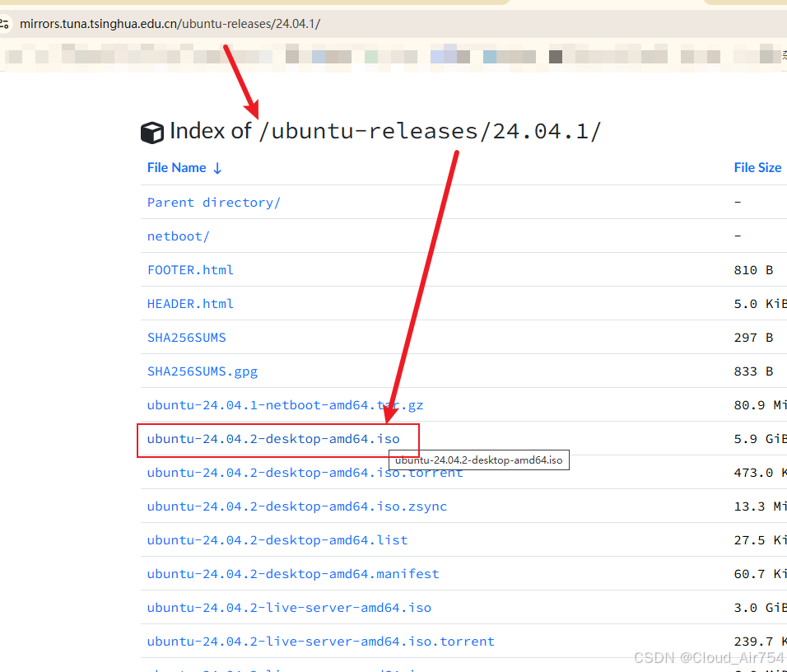
Task: Open ubuntu-24.04.2-desktop-amd64.manifest
Action: (293, 573)
